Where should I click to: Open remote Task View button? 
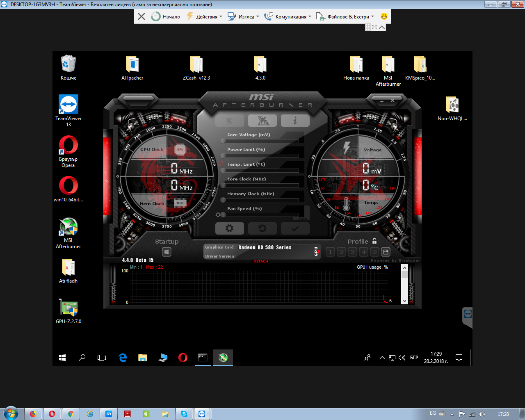(102, 358)
